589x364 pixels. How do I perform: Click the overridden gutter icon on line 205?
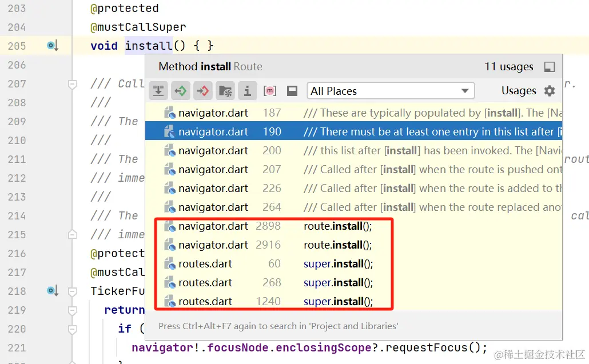point(52,46)
